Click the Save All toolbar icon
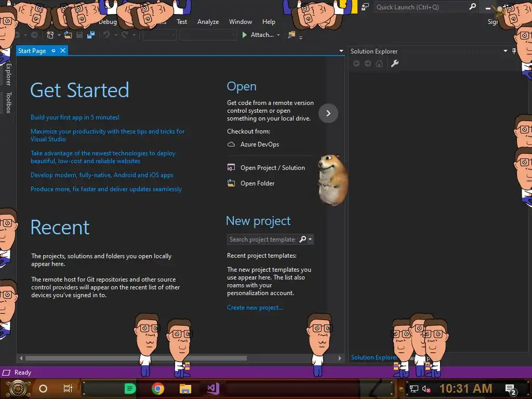Image resolution: width=532 pixels, height=399 pixels. (x=90, y=35)
